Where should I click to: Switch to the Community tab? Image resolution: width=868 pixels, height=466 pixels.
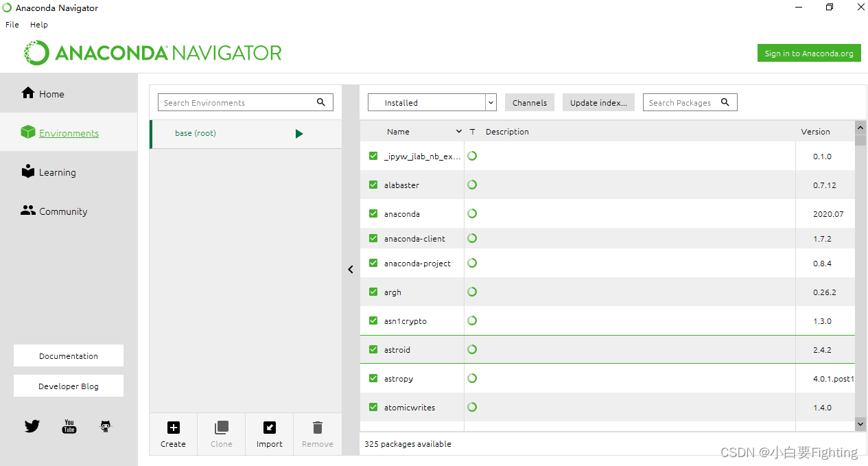[x=69, y=211]
